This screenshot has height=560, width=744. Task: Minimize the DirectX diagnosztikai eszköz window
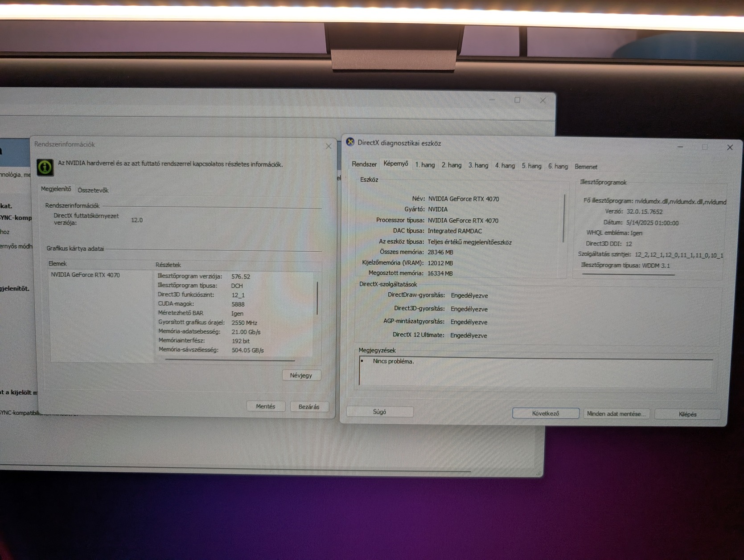point(680,147)
